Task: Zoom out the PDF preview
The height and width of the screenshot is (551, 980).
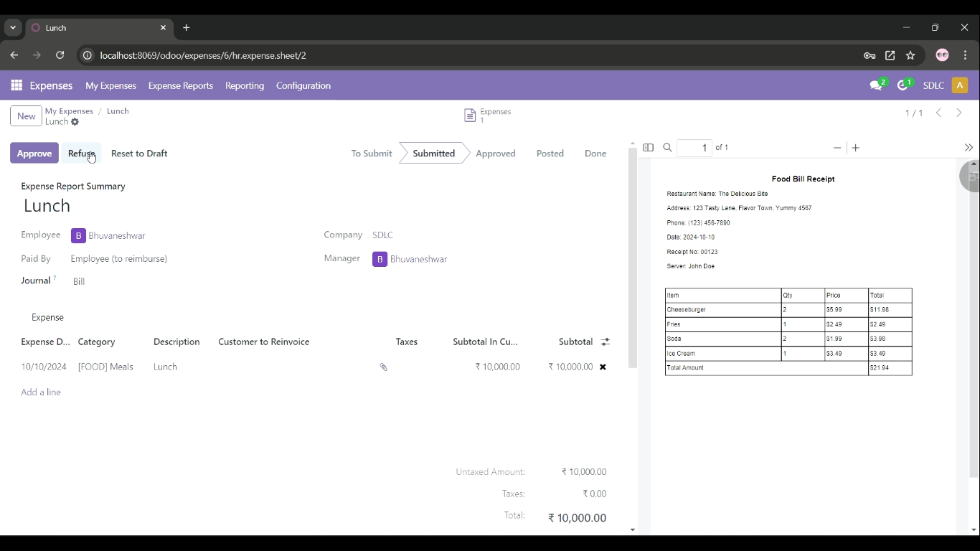Action: click(837, 148)
